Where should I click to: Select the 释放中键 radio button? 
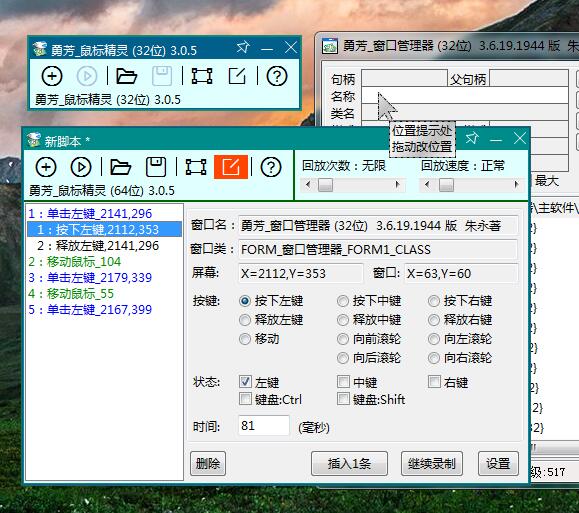[x=343, y=320]
